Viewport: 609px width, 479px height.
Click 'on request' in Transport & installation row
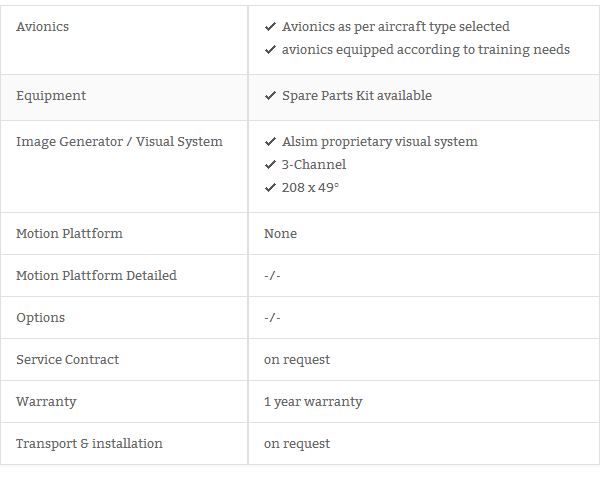(297, 444)
